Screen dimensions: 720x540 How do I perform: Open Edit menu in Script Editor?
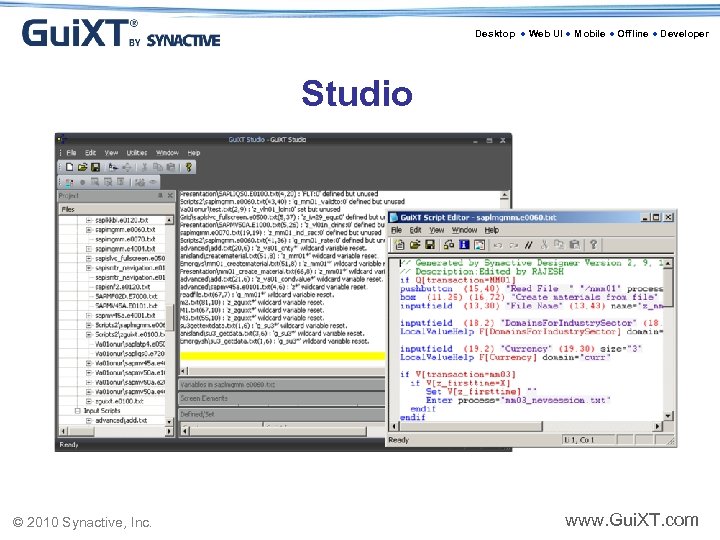(x=416, y=230)
